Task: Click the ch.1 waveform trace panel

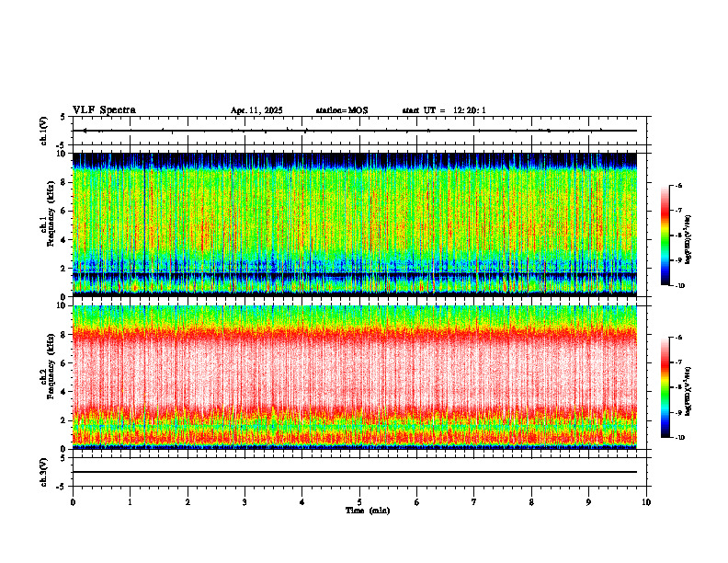Action: [x=359, y=131]
